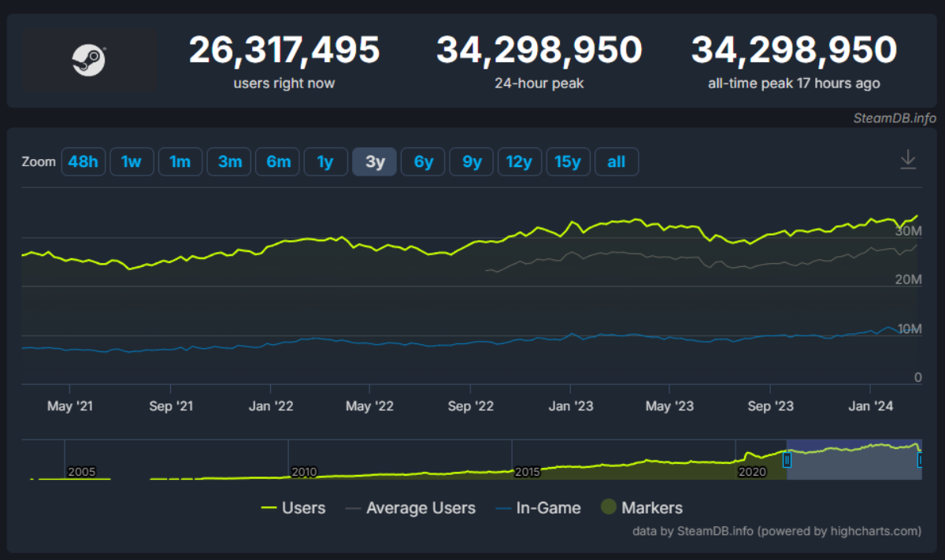Image resolution: width=945 pixels, height=560 pixels.
Task: Click the Zoom label text
Action: [x=39, y=161]
